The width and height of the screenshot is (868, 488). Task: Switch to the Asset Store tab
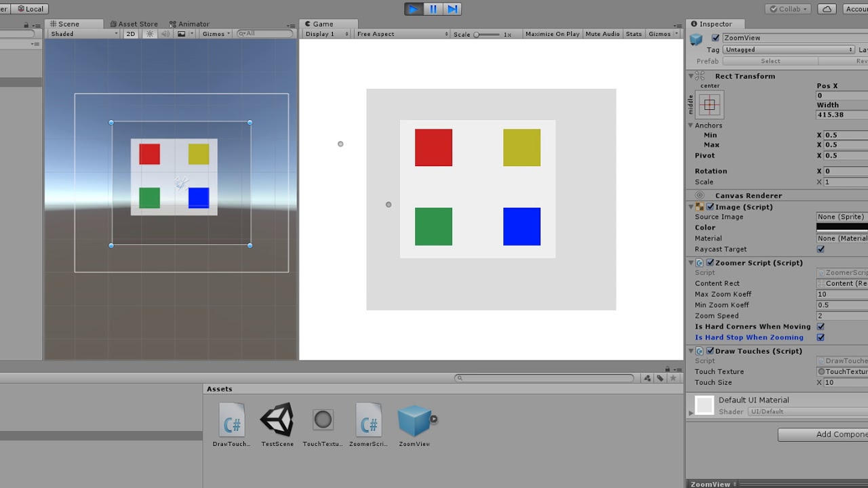[x=133, y=24]
